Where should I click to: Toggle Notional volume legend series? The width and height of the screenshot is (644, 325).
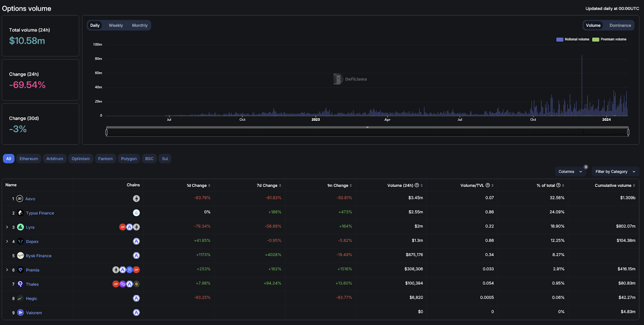[573, 39]
